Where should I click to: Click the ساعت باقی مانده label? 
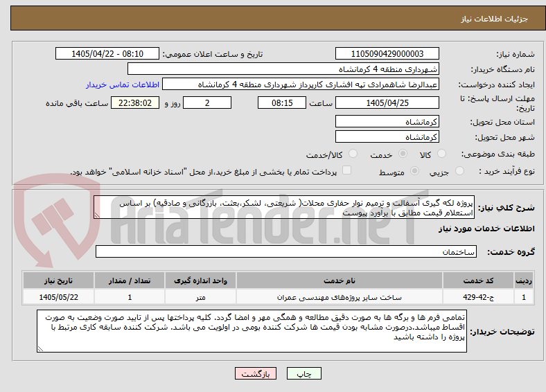pos(77,103)
